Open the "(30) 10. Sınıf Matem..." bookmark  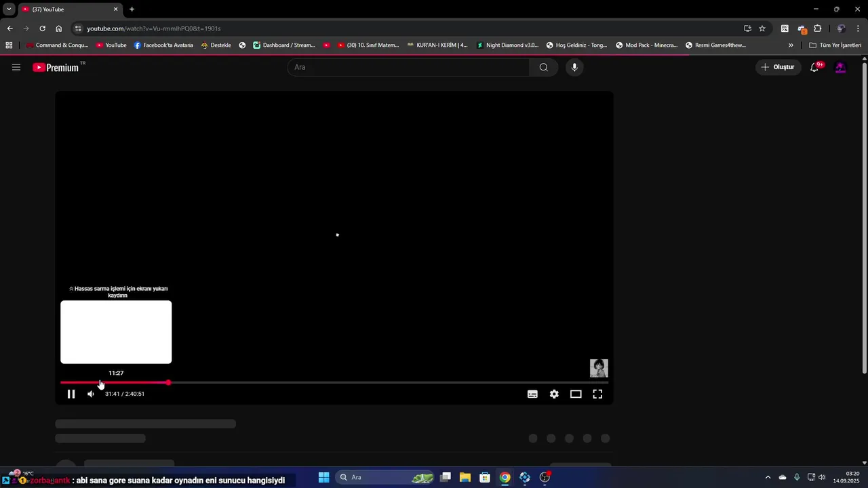pyautogui.click(x=368, y=45)
